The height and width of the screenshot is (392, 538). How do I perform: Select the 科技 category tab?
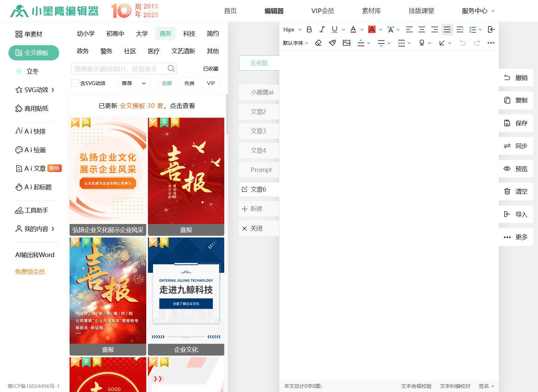click(x=189, y=33)
